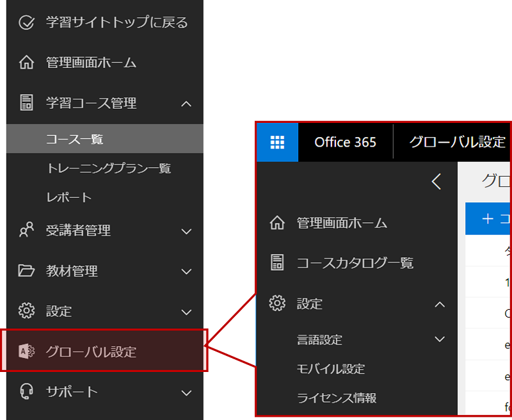Select コース一覧 in the sidebar

click(75, 139)
